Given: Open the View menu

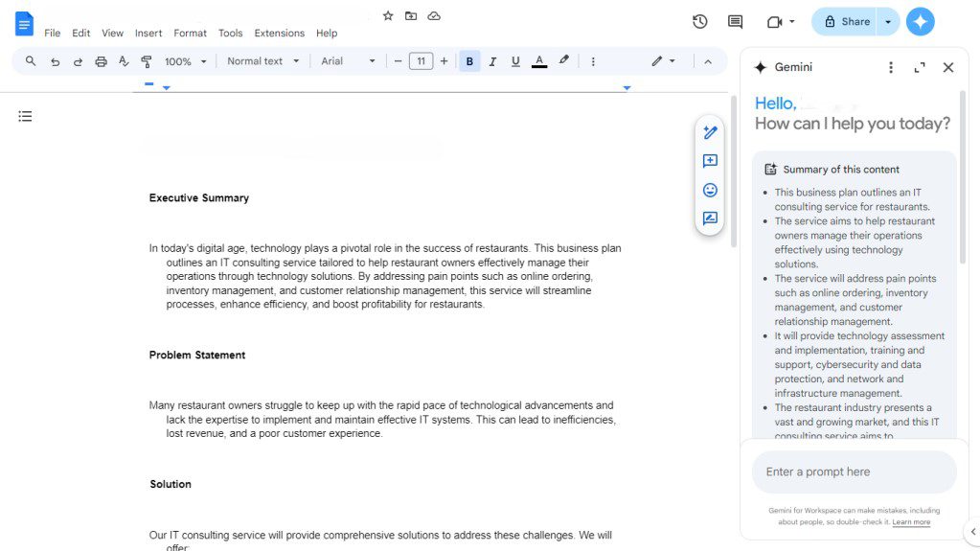Looking at the screenshot, I should pos(112,34).
